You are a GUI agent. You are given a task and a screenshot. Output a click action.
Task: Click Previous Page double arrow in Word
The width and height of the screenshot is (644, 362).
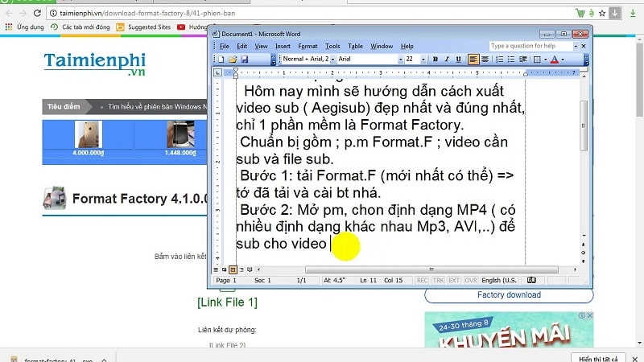[584, 245]
